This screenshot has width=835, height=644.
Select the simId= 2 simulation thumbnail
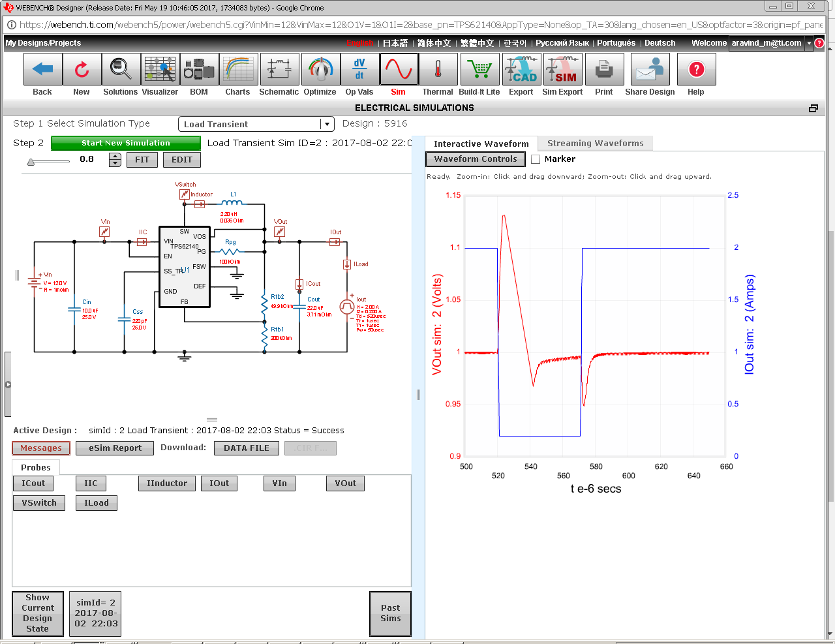[95, 613]
